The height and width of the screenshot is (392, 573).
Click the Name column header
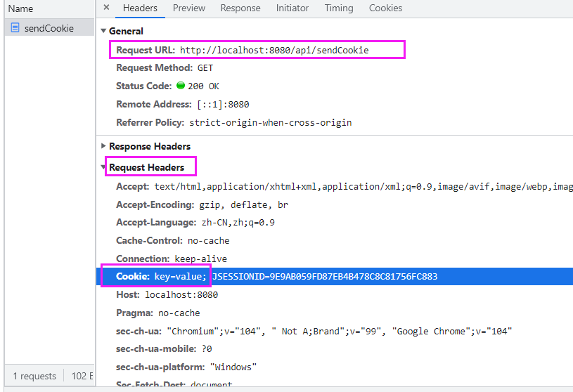pos(21,9)
